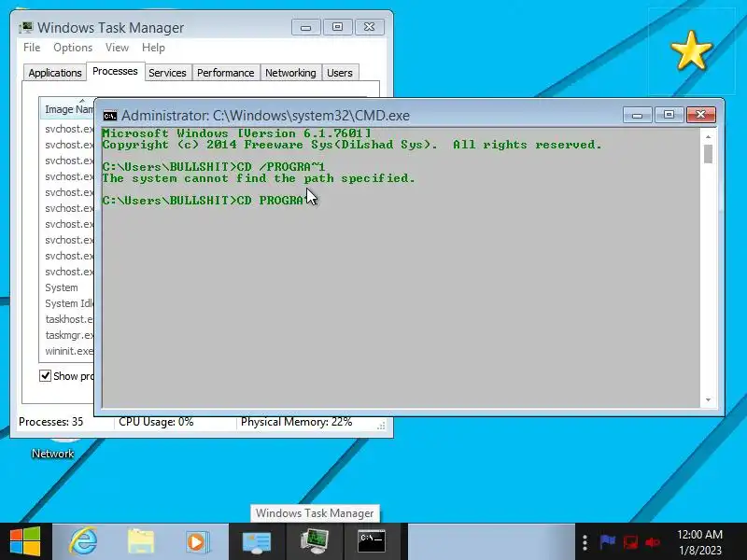Open the desktop personalization taskbar icon
The height and width of the screenshot is (560, 747).
tap(257, 541)
